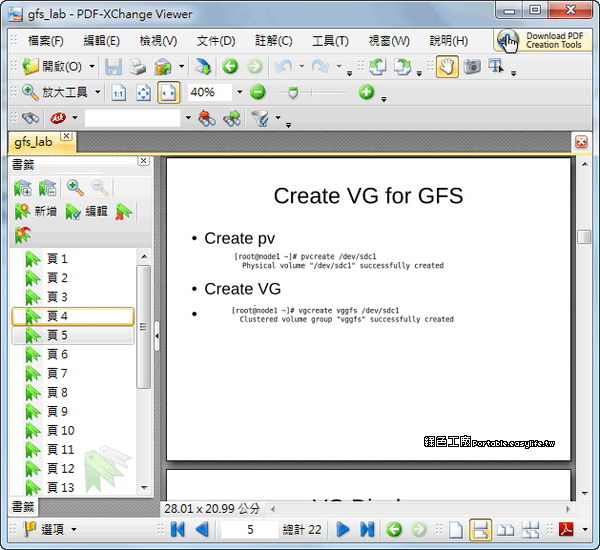Go to next page blue arrow
Screen dimensions: 600x550
(x=343, y=530)
